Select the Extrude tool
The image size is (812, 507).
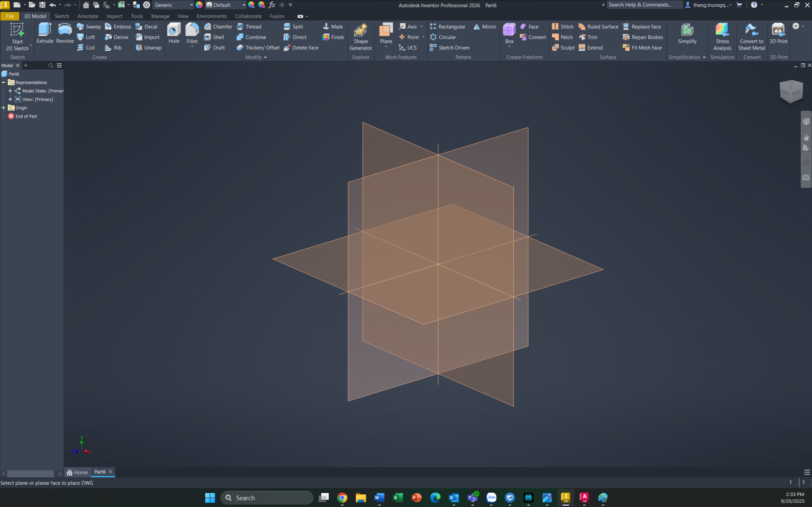(x=45, y=33)
